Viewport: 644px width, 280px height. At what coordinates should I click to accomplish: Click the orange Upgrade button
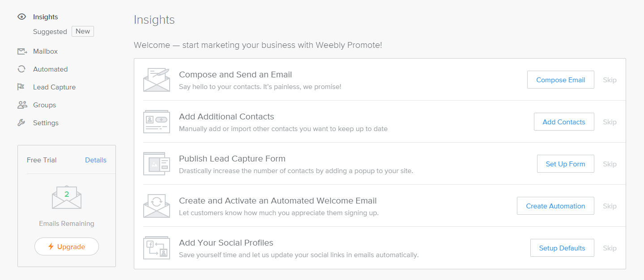coord(67,246)
